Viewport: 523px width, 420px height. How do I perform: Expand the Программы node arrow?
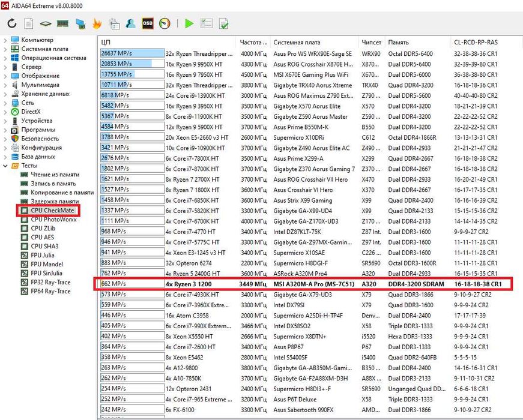5,130
